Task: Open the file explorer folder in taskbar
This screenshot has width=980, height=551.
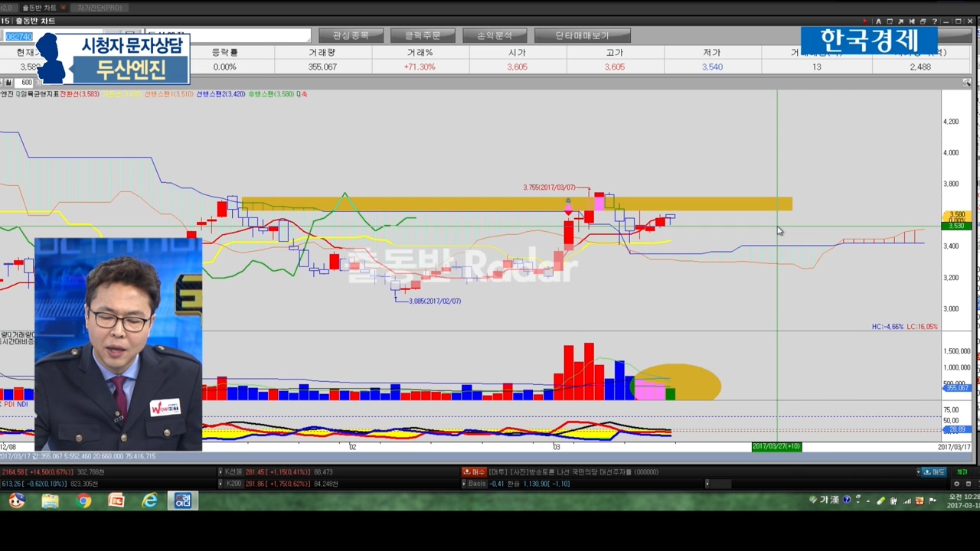Action: coord(51,500)
